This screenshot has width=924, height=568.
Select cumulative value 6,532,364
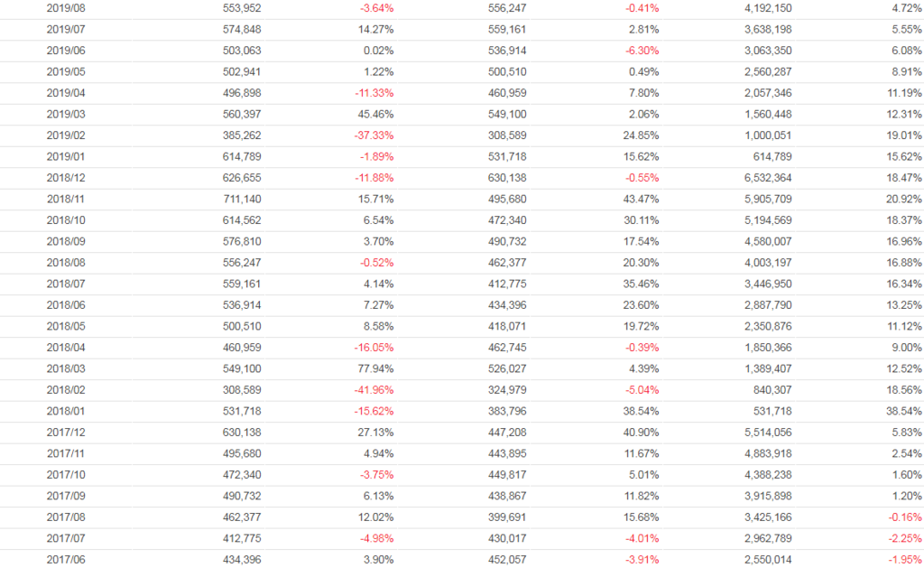[767, 178]
